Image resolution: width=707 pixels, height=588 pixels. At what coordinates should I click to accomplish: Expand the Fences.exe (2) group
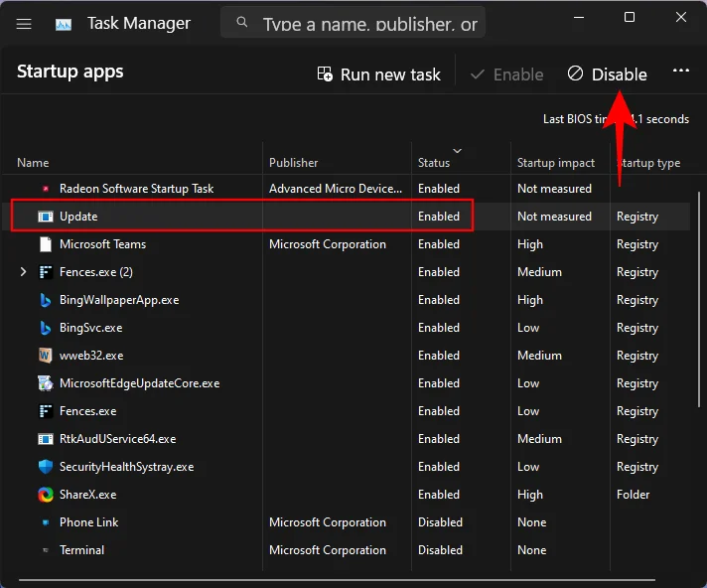pos(24,272)
